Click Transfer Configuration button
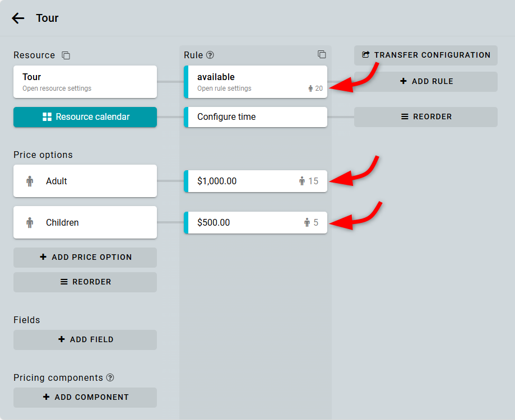 pos(426,55)
